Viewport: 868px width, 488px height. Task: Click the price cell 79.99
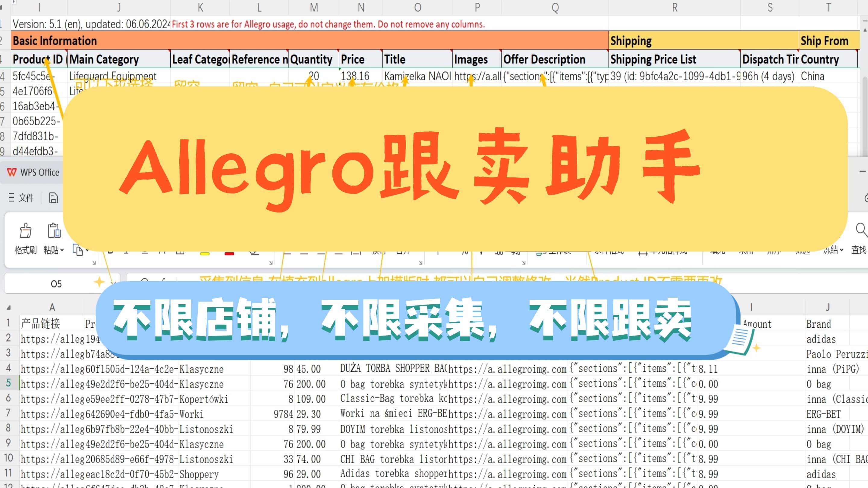(317, 429)
